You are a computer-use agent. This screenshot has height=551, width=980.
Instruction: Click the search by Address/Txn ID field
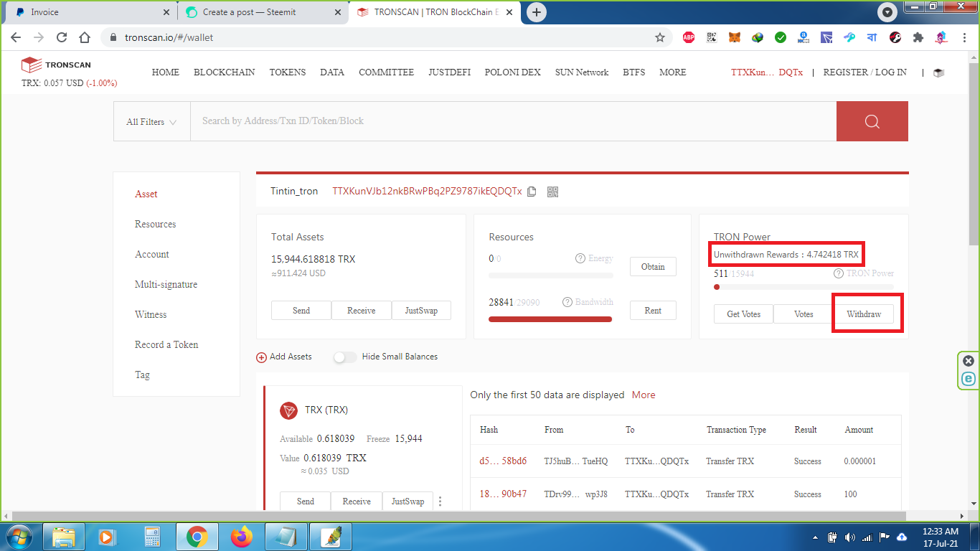513,121
